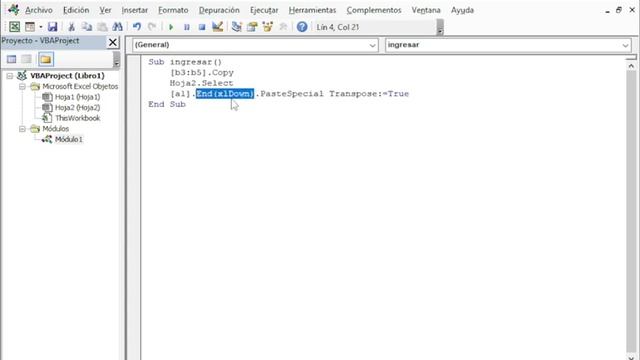Select VBAProject (Libro1) in the tree

67,76
